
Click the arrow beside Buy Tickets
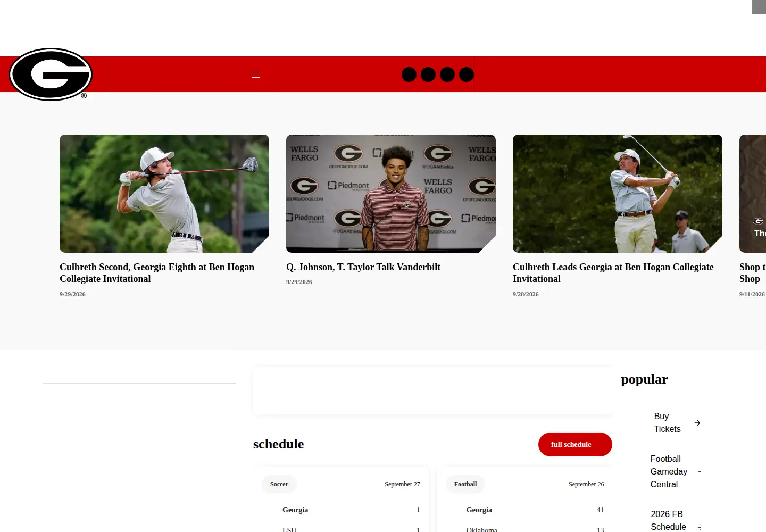coord(697,423)
